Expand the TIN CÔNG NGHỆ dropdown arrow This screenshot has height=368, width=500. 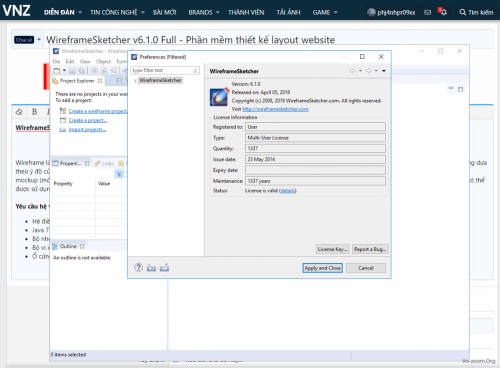coord(143,12)
